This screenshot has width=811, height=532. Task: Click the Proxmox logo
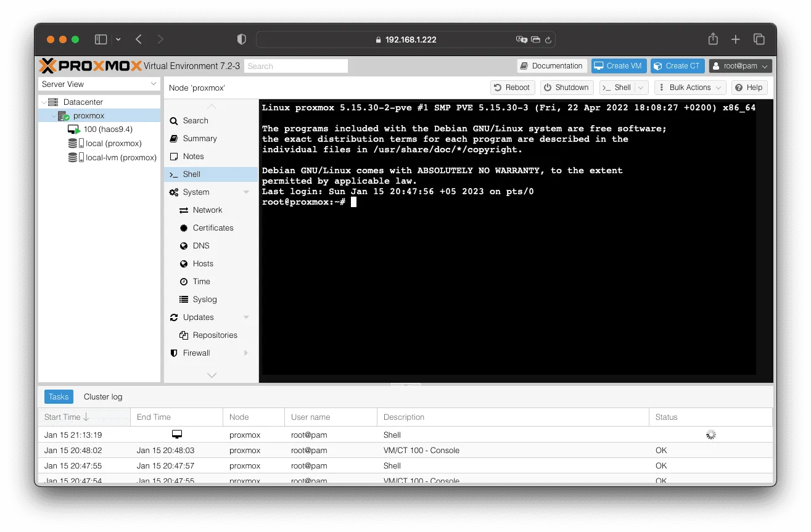[90, 66]
